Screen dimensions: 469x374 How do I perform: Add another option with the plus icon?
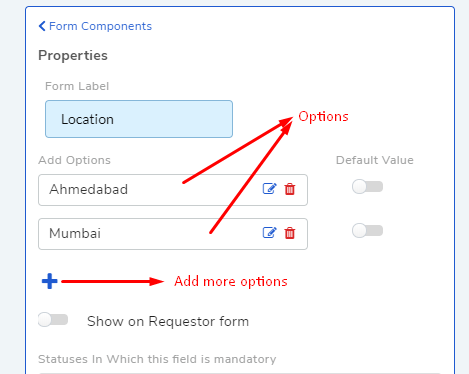(x=49, y=281)
